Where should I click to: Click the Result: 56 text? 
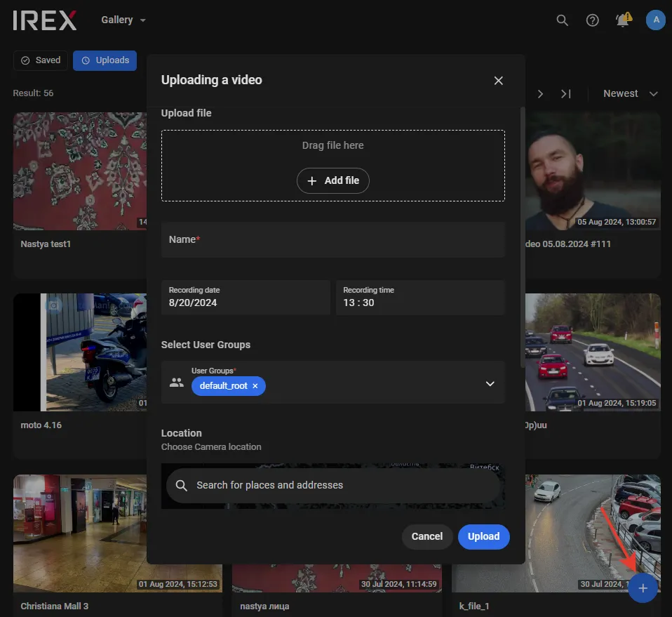(x=33, y=93)
